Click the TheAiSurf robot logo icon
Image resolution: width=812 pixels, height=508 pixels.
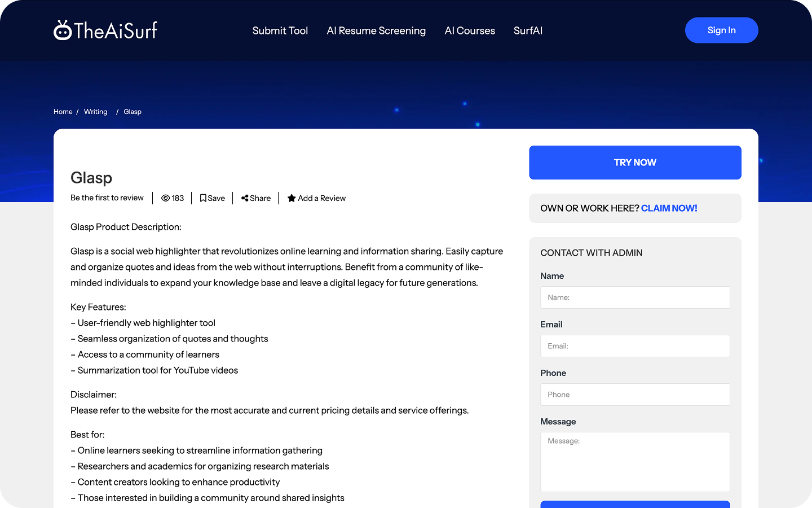[x=63, y=30]
